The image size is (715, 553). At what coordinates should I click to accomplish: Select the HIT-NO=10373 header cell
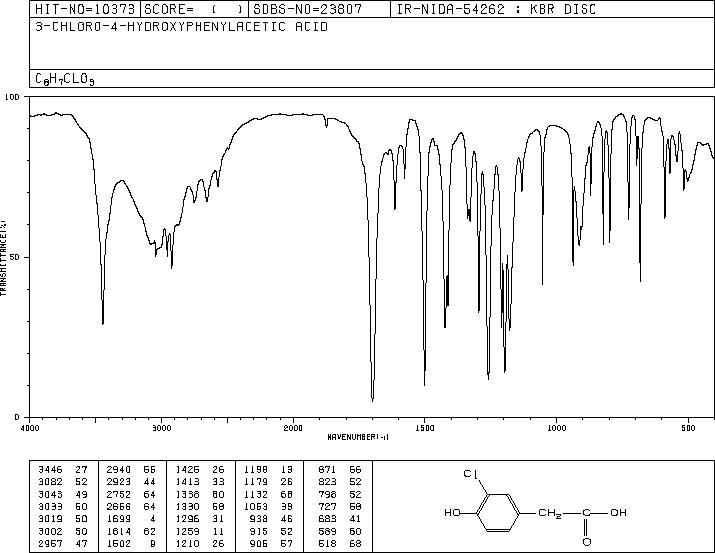coord(85,9)
